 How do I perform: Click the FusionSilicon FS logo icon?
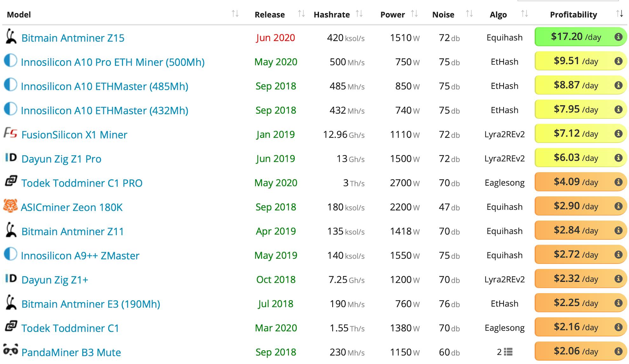tap(10, 133)
